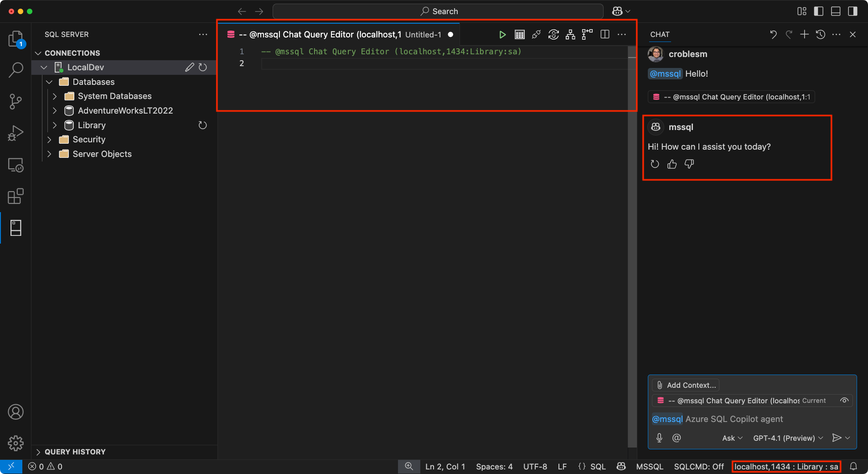Image resolution: width=868 pixels, height=474 pixels.
Task: Expand System Databases folder
Action: tap(55, 96)
